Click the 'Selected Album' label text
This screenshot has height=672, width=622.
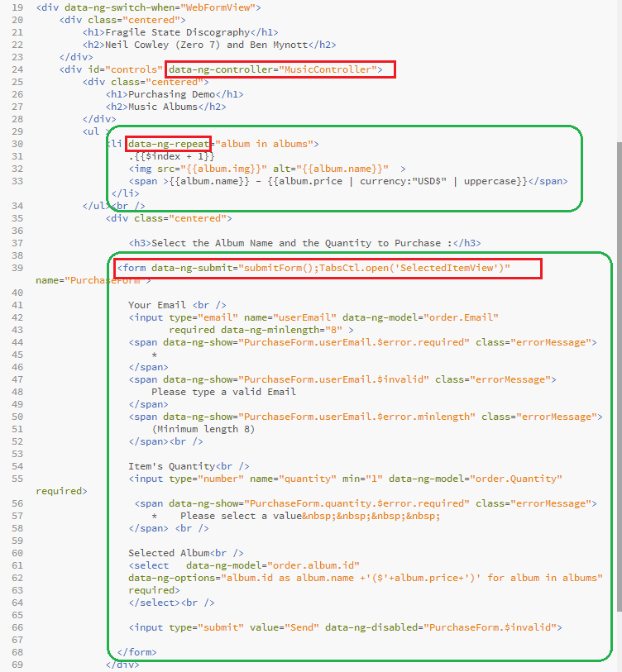coord(169,553)
